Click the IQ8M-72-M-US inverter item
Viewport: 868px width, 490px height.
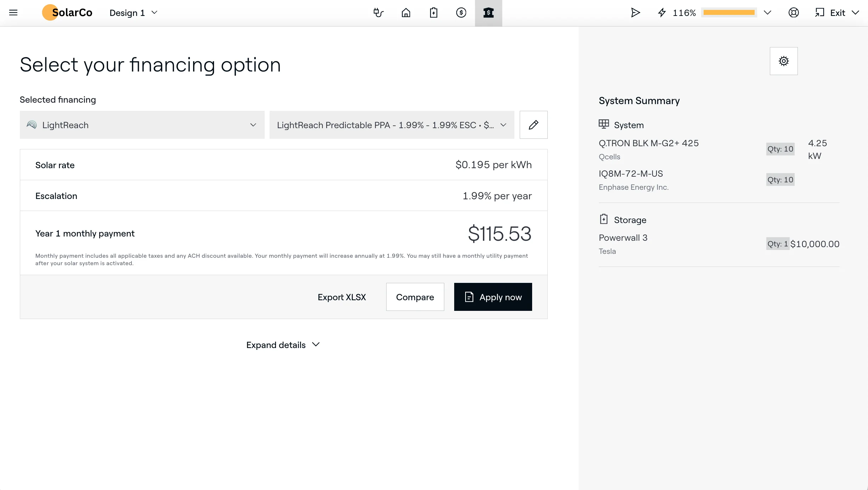point(631,173)
